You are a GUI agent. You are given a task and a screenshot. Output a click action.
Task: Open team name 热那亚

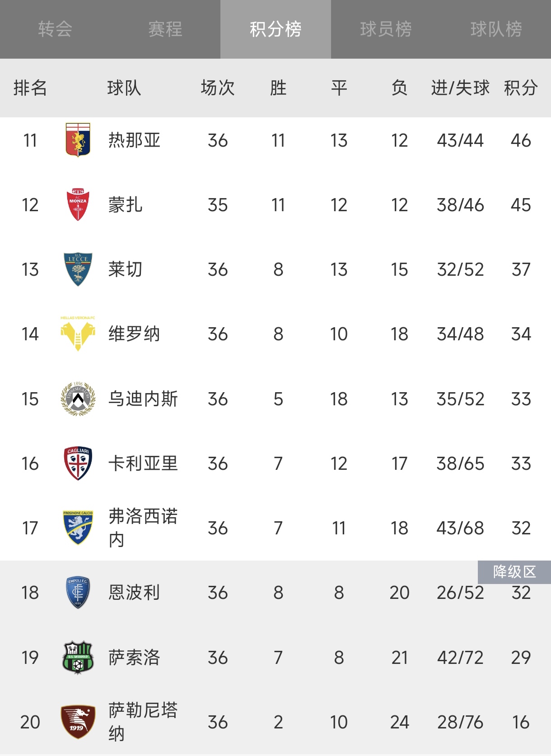point(134,140)
